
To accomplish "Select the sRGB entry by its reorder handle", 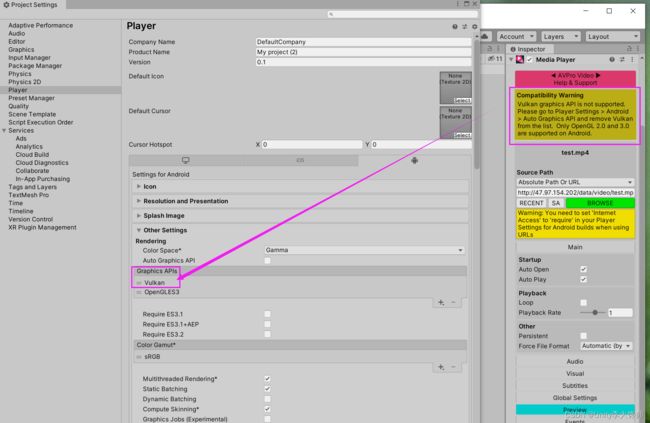I will [x=139, y=357].
